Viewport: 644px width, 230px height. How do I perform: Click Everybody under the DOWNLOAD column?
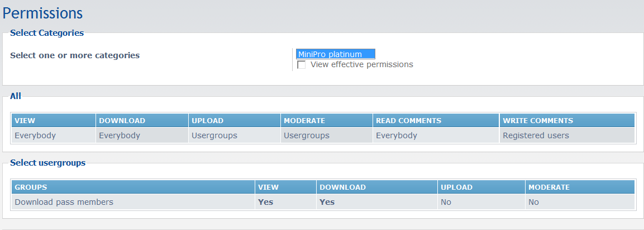point(120,135)
